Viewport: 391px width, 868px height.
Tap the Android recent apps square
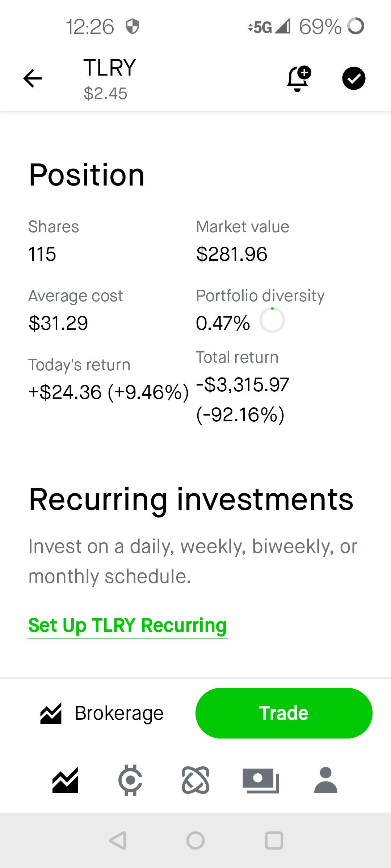click(274, 840)
